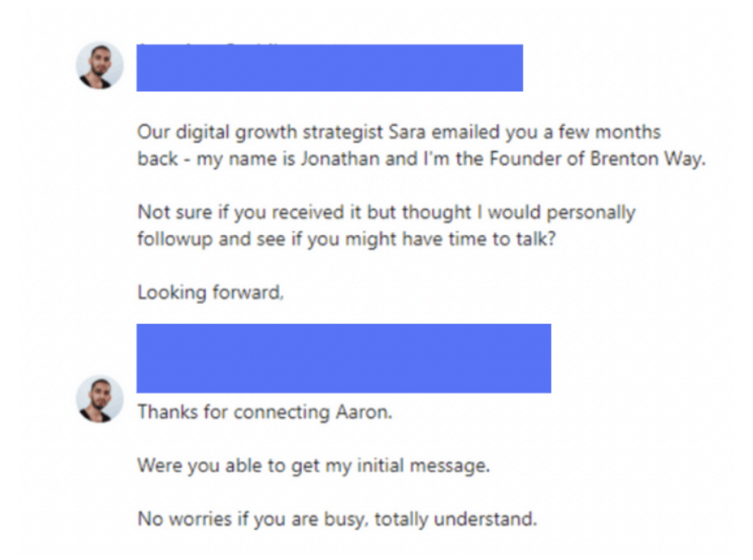This screenshot has height=560, width=753.
Task: Select the blue redacted block below 'Looking forward'
Action: pyautogui.click(x=344, y=358)
